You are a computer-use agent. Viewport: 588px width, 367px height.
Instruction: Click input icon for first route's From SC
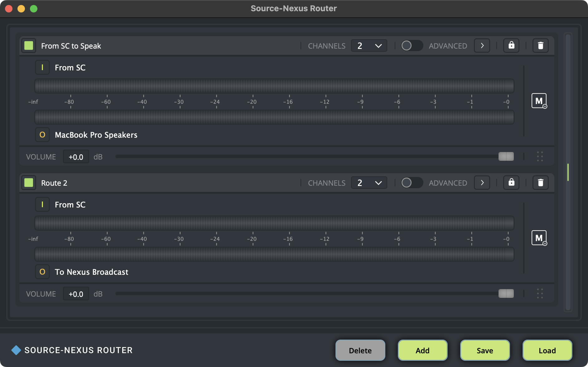click(42, 68)
